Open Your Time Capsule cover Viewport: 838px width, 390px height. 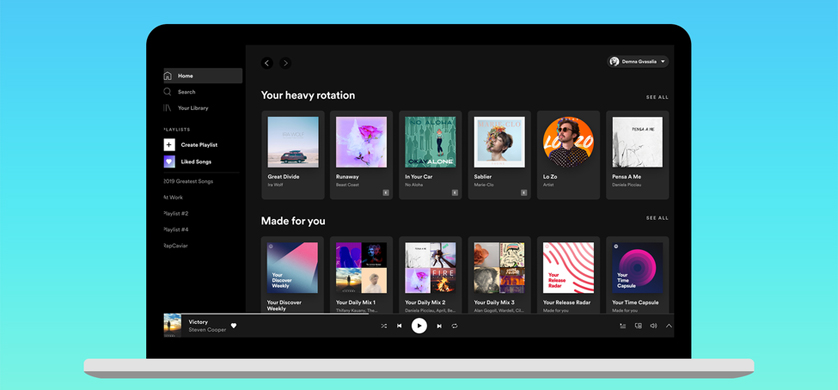point(637,268)
